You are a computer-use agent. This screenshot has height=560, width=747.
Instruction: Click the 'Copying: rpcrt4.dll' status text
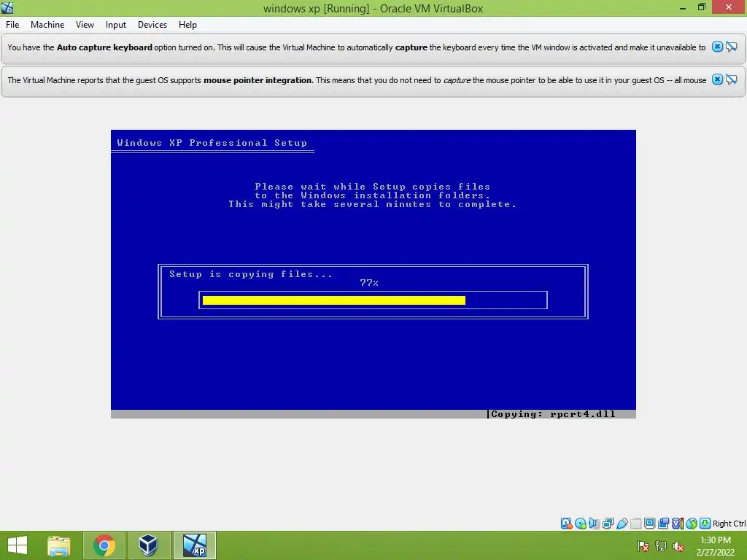tap(553, 414)
